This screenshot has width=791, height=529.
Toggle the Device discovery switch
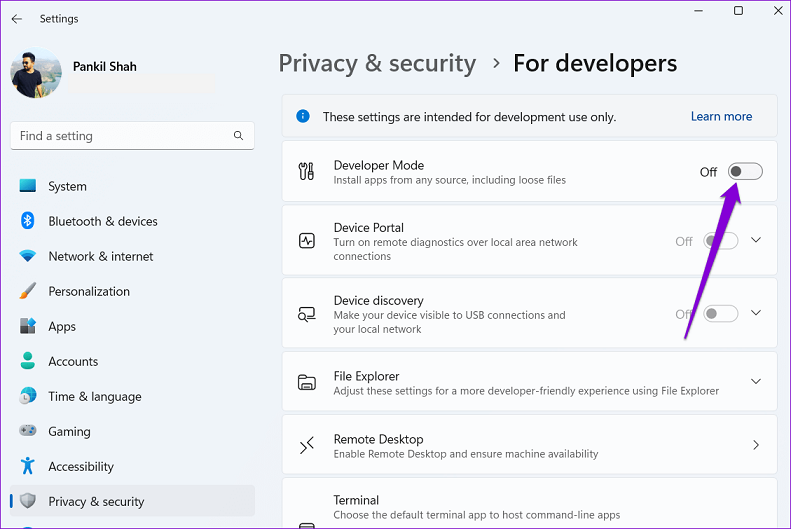[721, 314]
